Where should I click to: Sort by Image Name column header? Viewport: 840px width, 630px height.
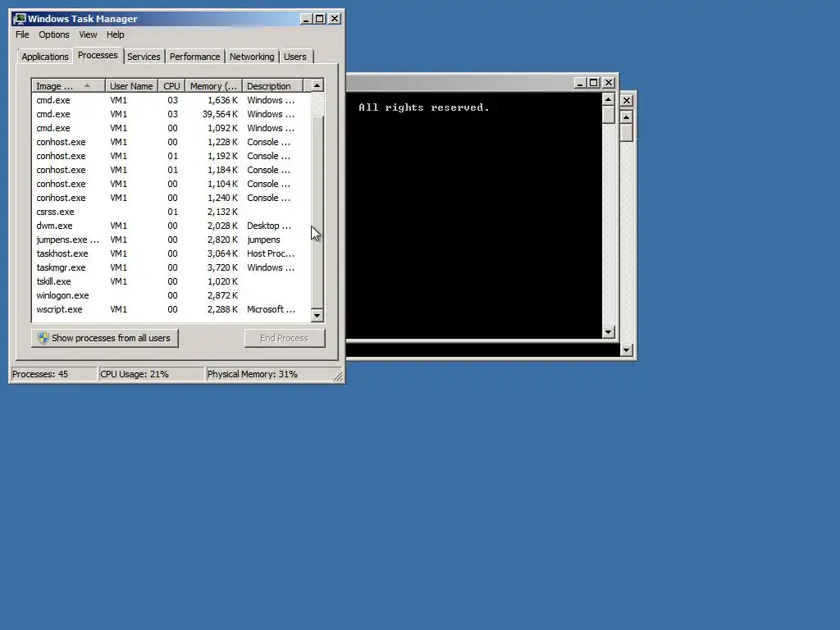pos(68,86)
